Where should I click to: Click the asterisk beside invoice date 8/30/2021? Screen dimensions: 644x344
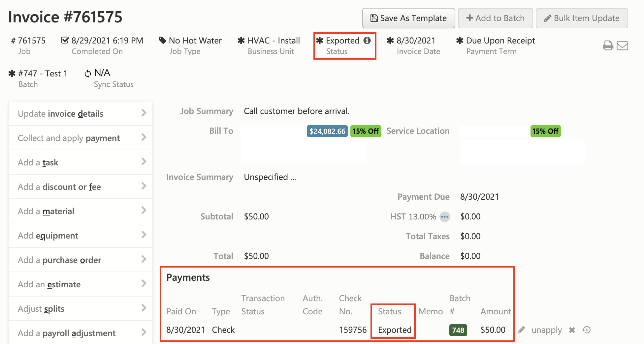[390, 41]
